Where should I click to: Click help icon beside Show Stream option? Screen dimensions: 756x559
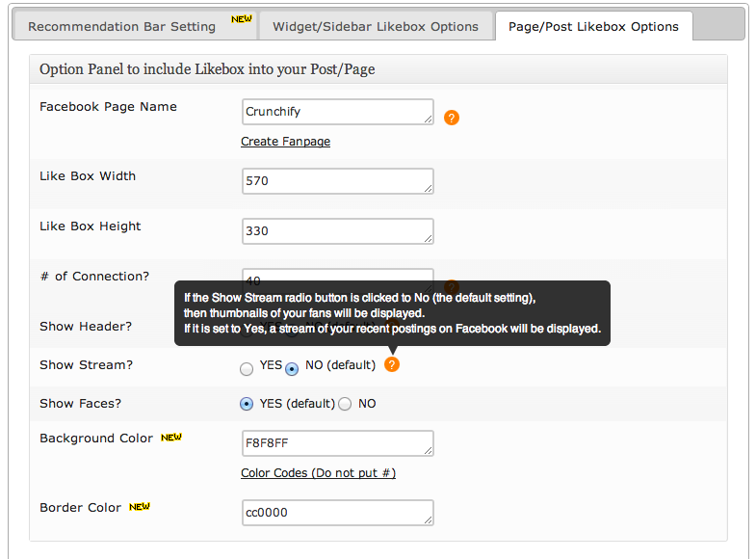[x=392, y=364]
